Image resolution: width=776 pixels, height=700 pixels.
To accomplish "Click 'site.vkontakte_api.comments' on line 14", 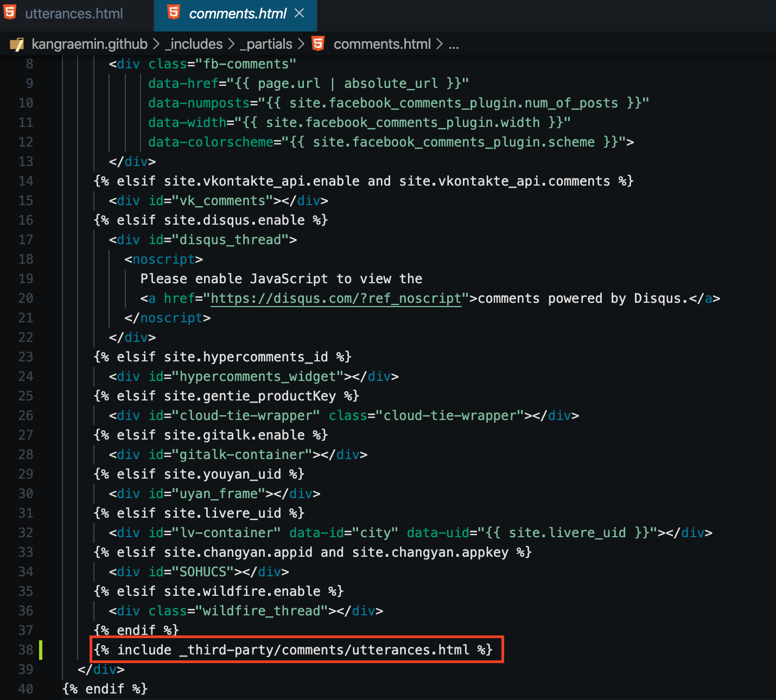I will [505, 181].
